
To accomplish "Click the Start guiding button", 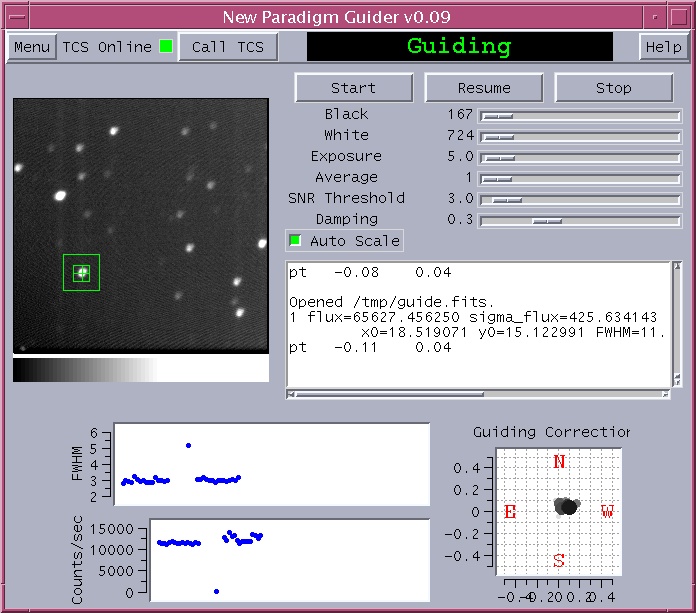I will click(x=353, y=88).
